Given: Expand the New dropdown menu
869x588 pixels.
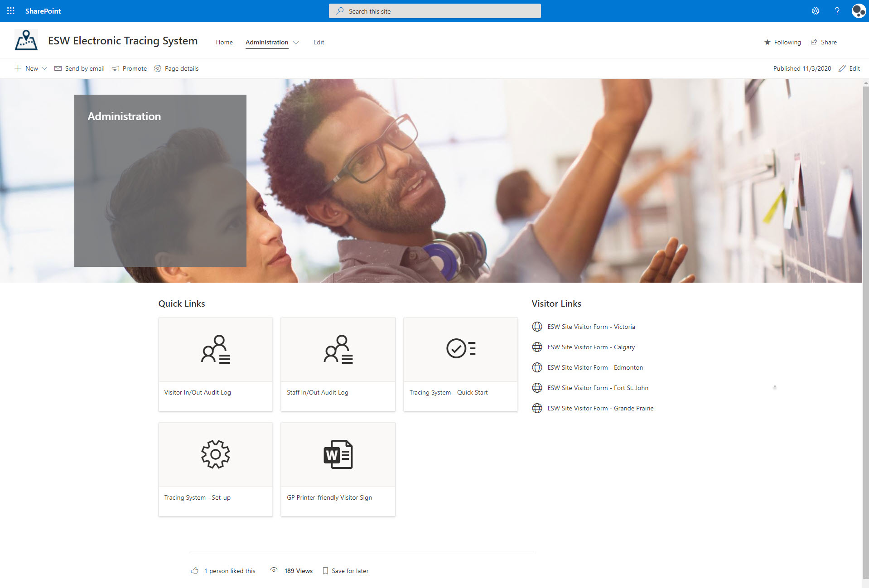Looking at the screenshot, I should pyautogui.click(x=44, y=68).
